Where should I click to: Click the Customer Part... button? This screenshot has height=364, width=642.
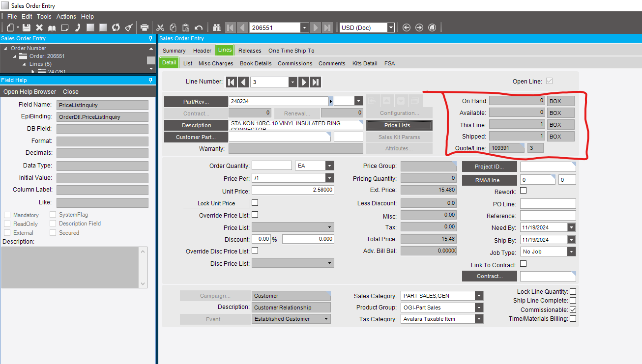tap(196, 137)
